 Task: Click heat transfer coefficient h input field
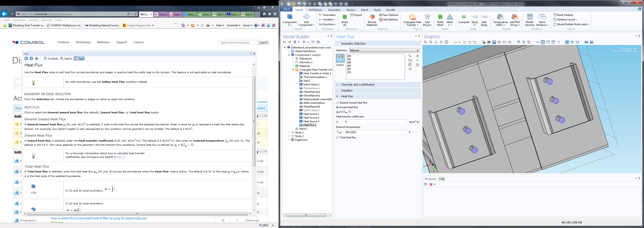point(375,122)
